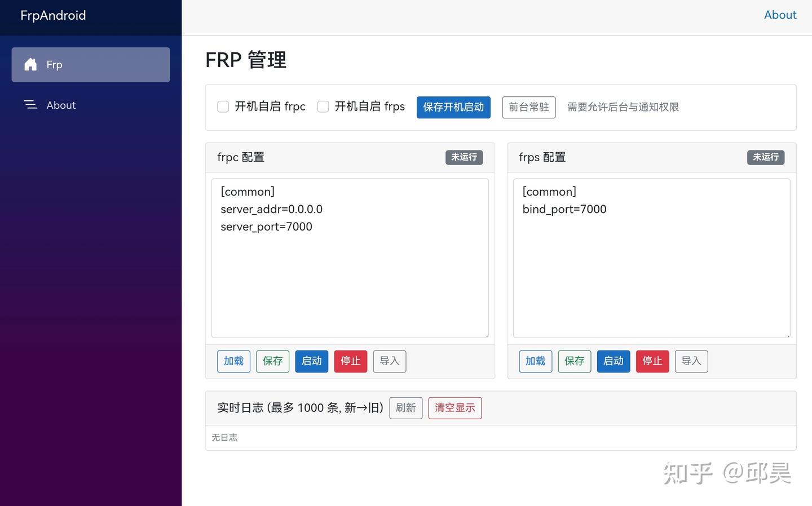Click 停止 under frpc config
Screen dimensions: 812x506
351,361
